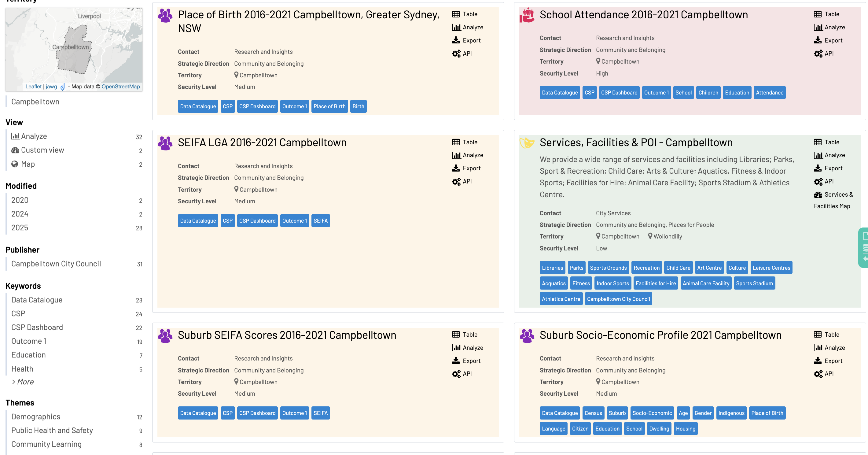The height and width of the screenshot is (455, 868).
Task: Open Services & Facilities Map dashboard icon
Action: tap(818, 195)
